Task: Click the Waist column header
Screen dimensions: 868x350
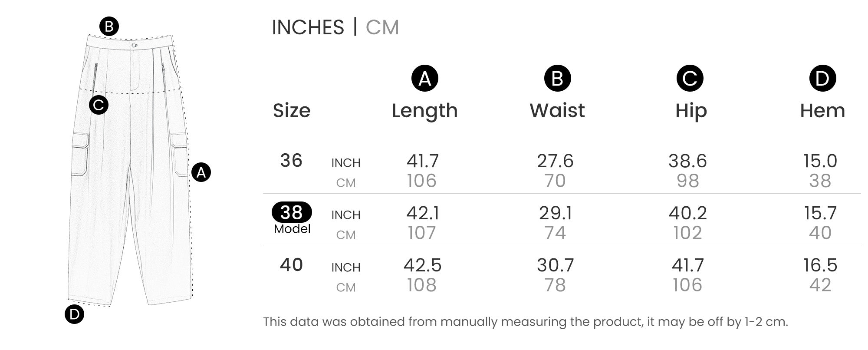Action: pos(557,111)
